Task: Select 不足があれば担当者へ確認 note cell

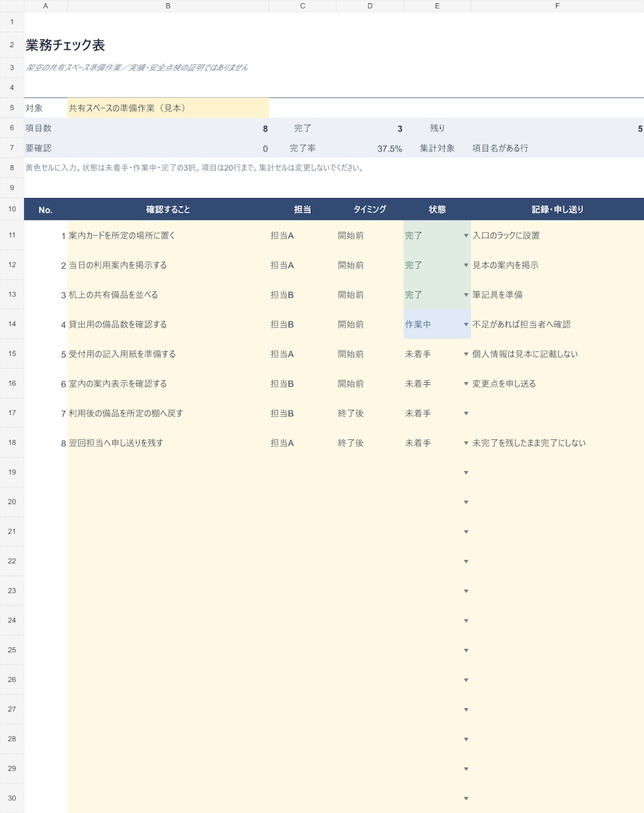Action: 557,324
